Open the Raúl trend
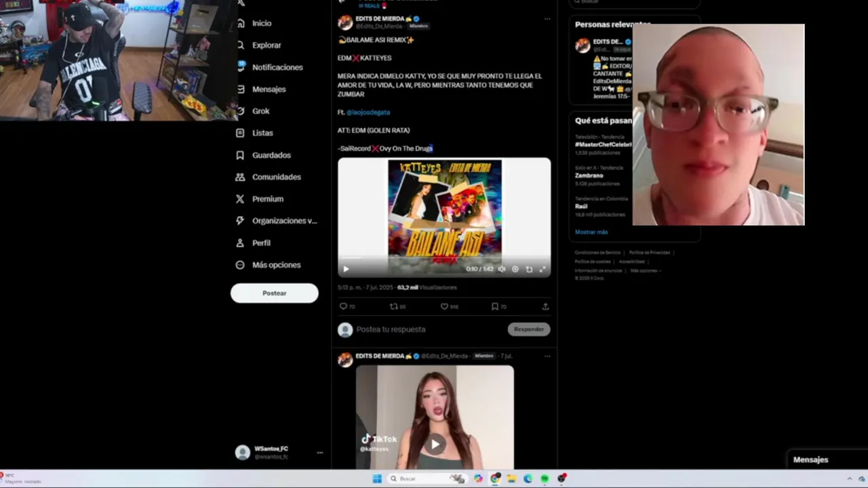The width and height of the screenshot is (868, 488). point(581,206)
